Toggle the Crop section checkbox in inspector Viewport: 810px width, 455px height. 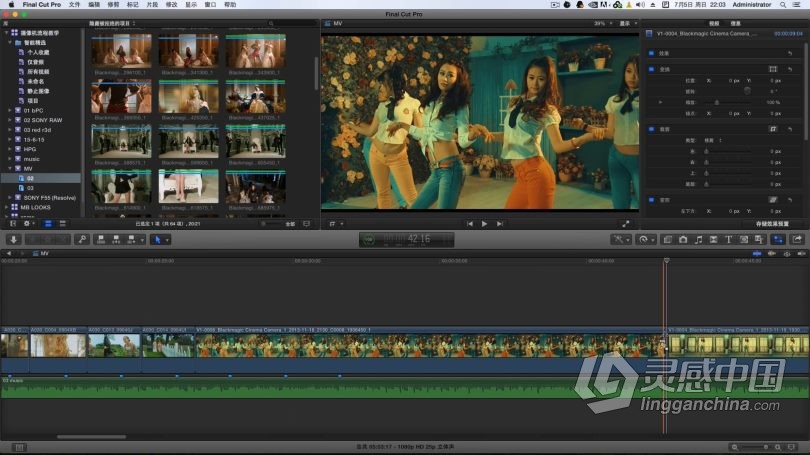click(651, 129)
